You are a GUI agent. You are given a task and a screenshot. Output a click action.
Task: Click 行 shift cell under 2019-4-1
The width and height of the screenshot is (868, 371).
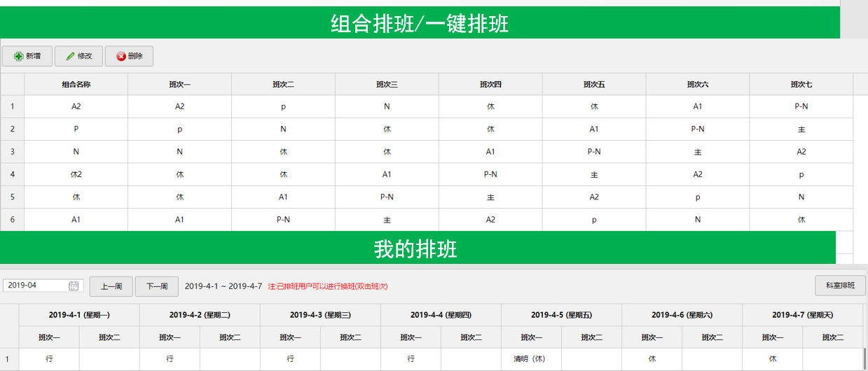click(x=50, y=358)
